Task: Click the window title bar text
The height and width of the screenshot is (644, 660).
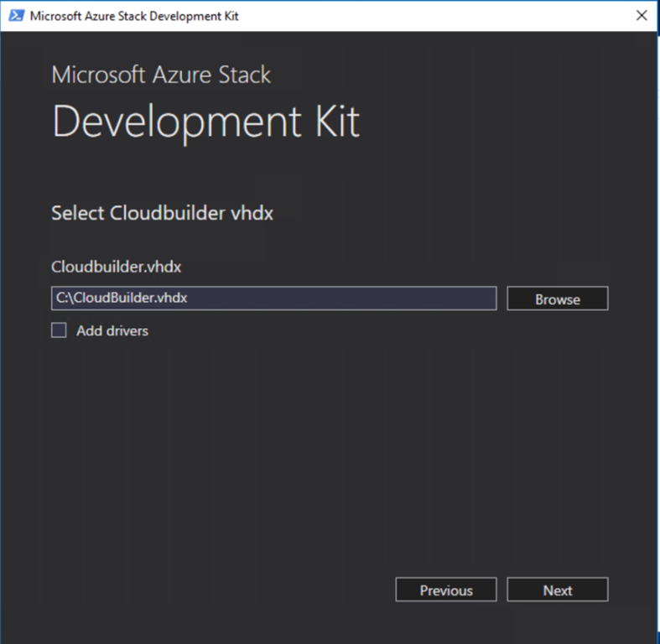Action: 134,15
